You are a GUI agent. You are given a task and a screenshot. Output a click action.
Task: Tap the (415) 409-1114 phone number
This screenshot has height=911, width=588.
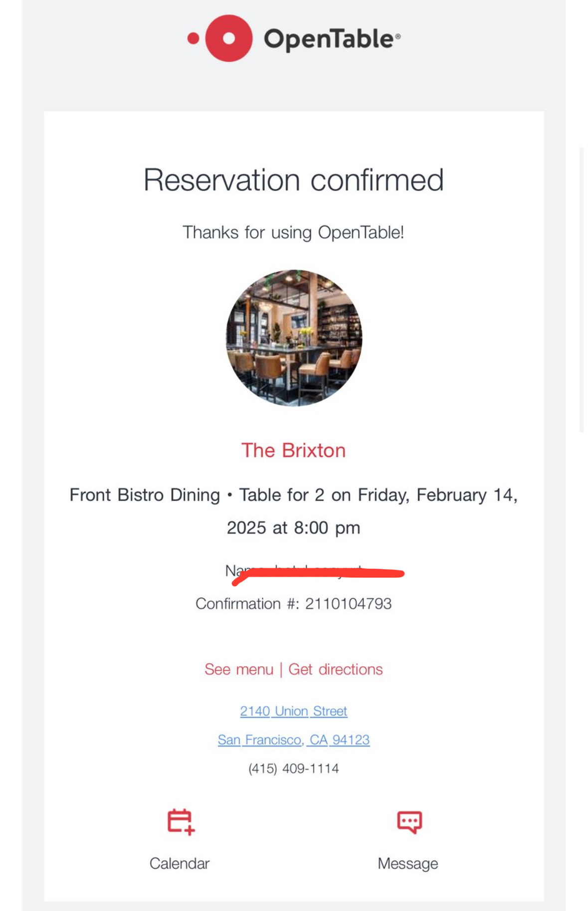[x=294, y=768]
